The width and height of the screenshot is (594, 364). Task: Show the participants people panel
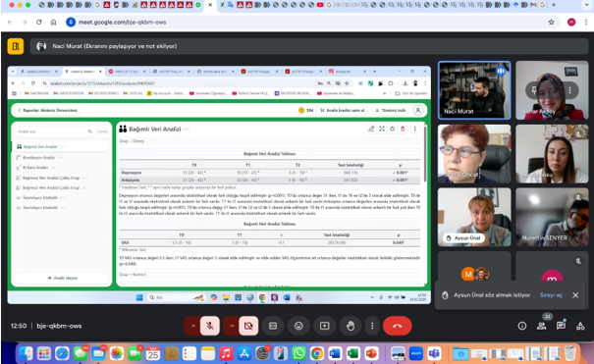click(x=541, y=326)
